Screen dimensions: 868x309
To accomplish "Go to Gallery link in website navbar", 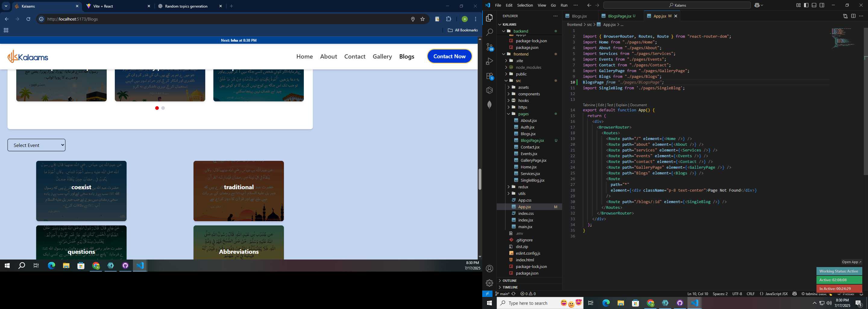I will coord(382,56).
